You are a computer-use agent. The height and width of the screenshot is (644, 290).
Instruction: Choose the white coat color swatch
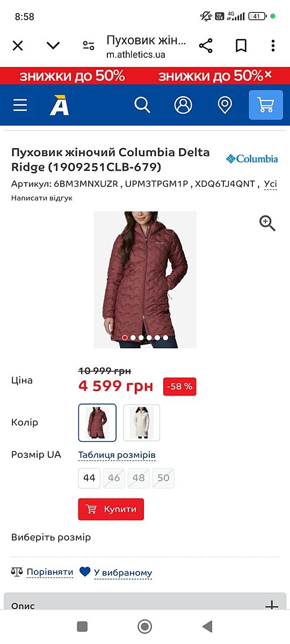[x=142, y=422]
